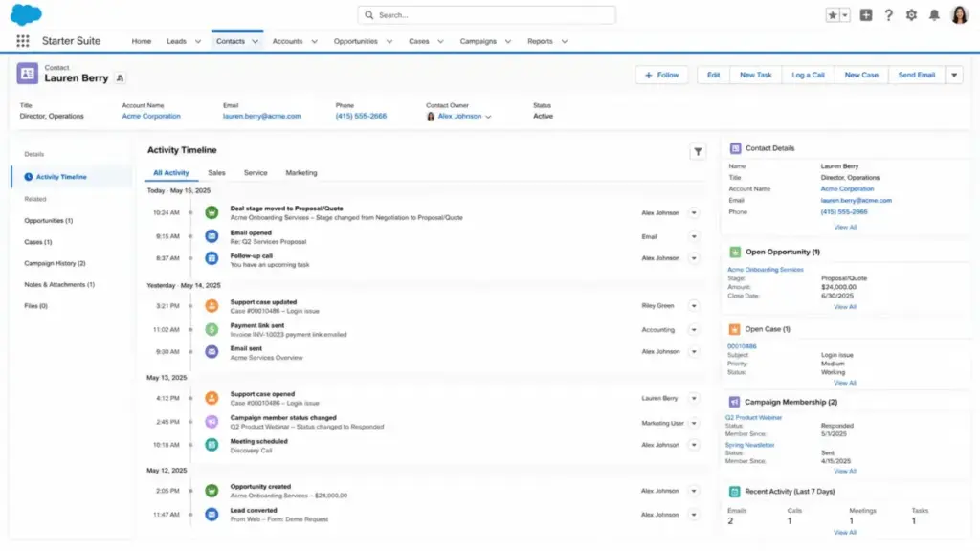980x551 pixels.
Task: Click the Recent Activity card icon
Action: click(734, 492)
